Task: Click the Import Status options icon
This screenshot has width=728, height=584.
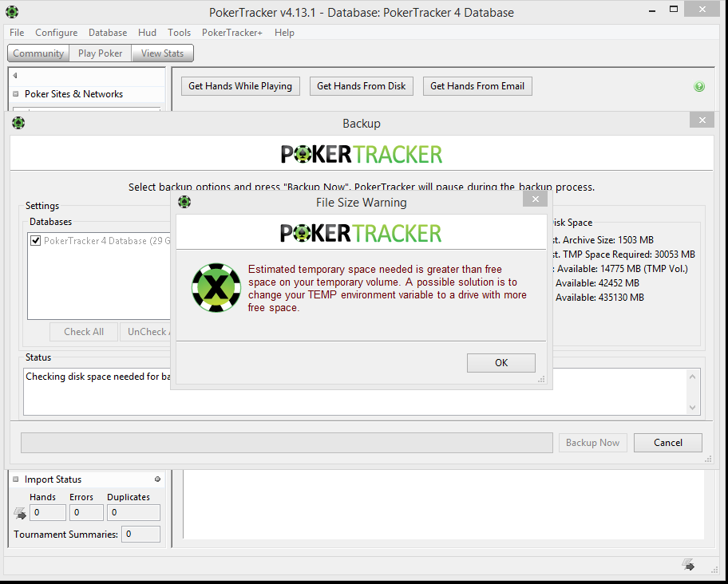Action: [157, 479]
